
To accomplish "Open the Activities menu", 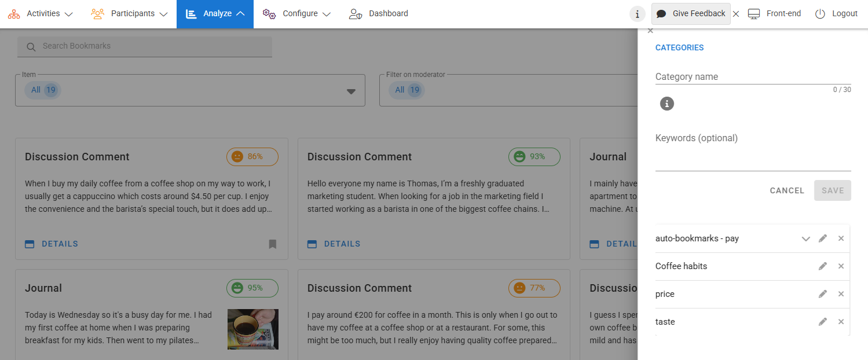I will point(41,14).
